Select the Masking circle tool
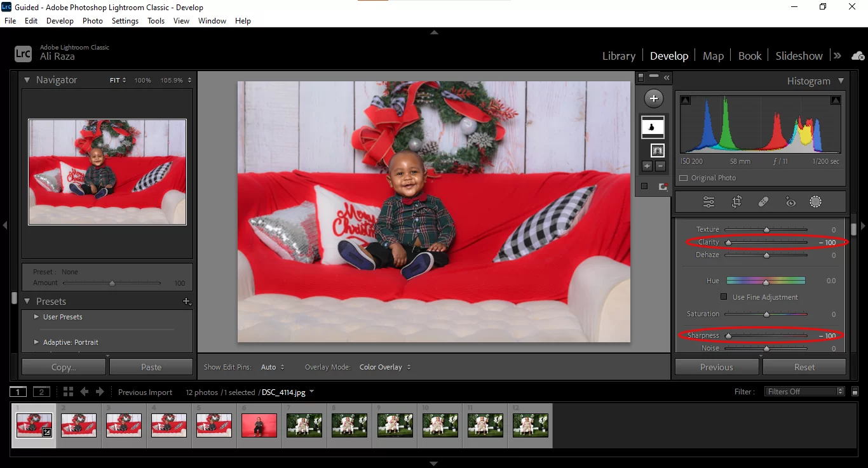 click(x=816, y=202)
